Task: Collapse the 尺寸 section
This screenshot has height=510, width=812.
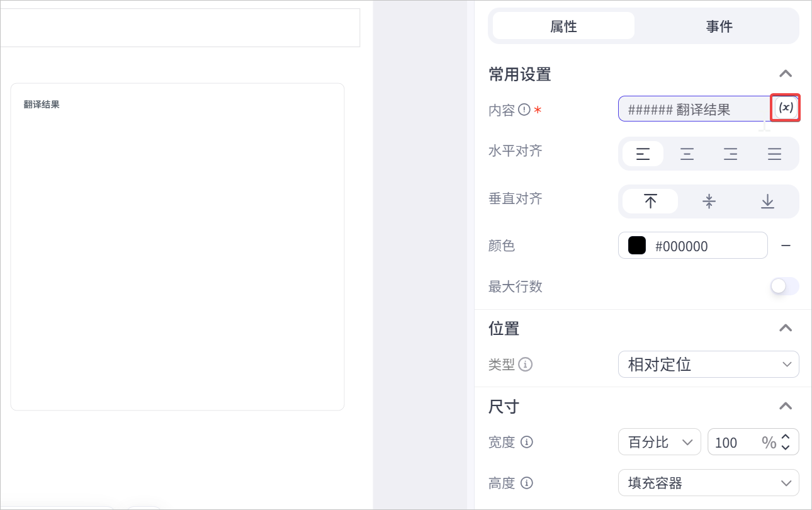Action: [785, 406]
